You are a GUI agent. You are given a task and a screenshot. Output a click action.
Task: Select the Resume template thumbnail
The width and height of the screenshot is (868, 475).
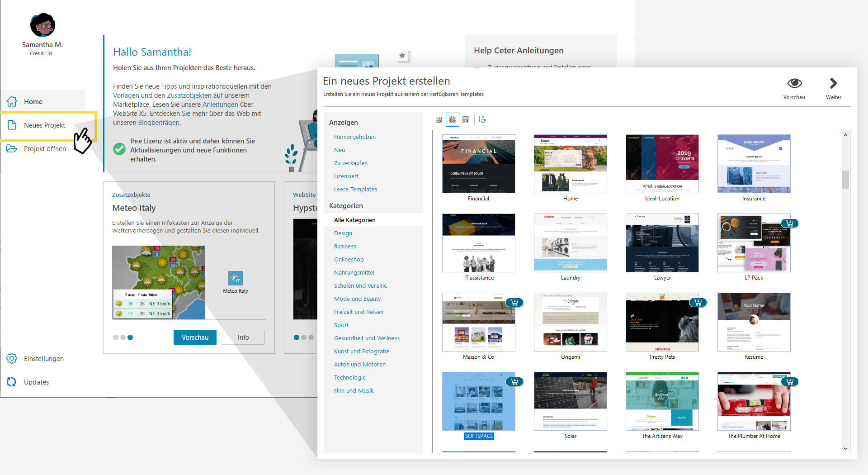[754, 322]
